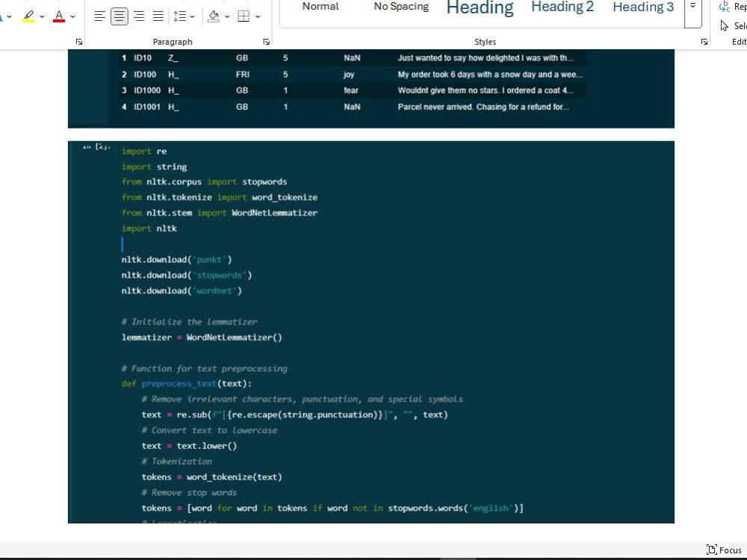The image size is (747, 560).
Task: Apply red font color
Action: 59,16
